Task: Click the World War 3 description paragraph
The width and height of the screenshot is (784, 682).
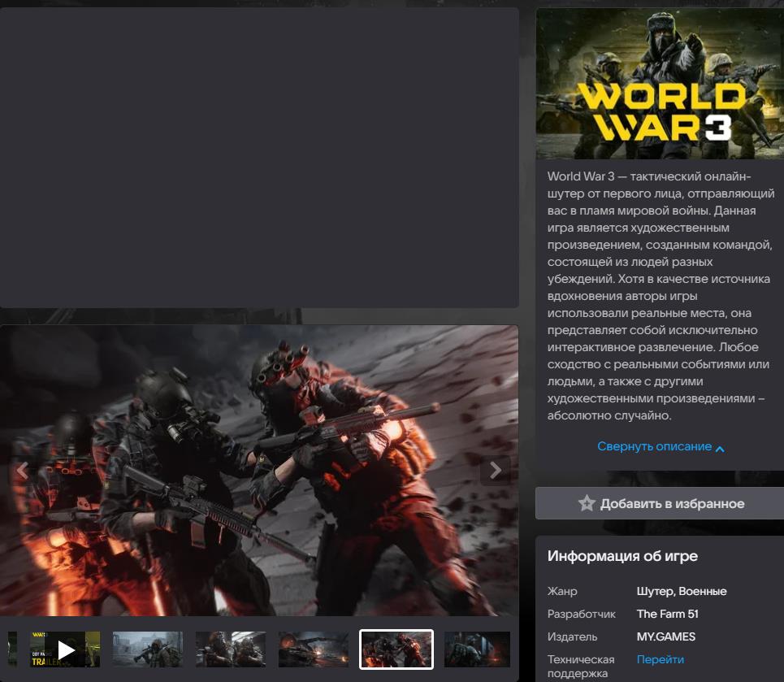Action: (x=661, y=296)
